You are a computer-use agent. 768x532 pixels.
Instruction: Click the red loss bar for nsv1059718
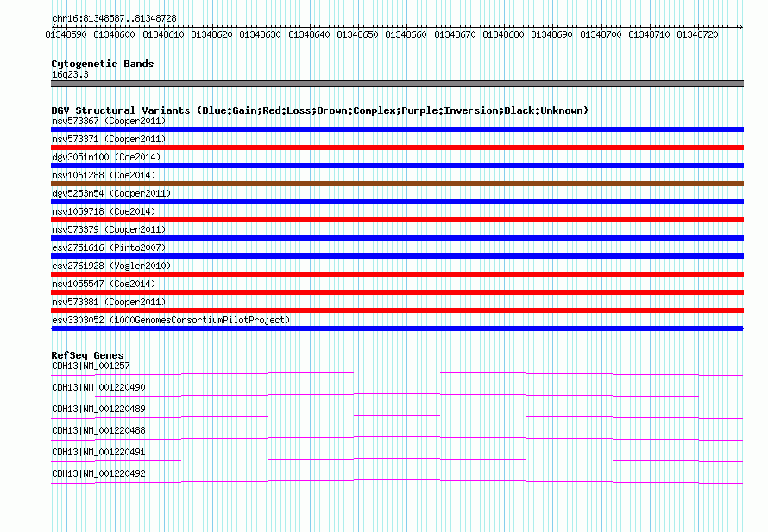pos(397,220)
